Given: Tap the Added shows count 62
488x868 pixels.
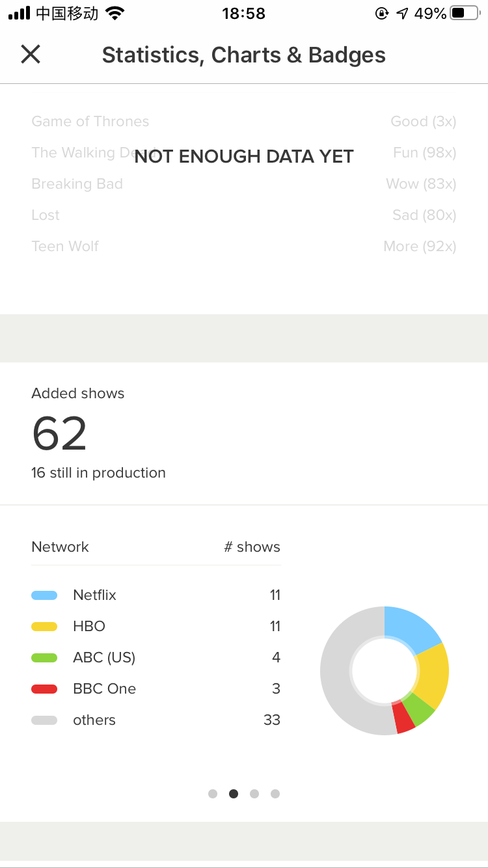Looking at the screenshot, I should point(59,434).
